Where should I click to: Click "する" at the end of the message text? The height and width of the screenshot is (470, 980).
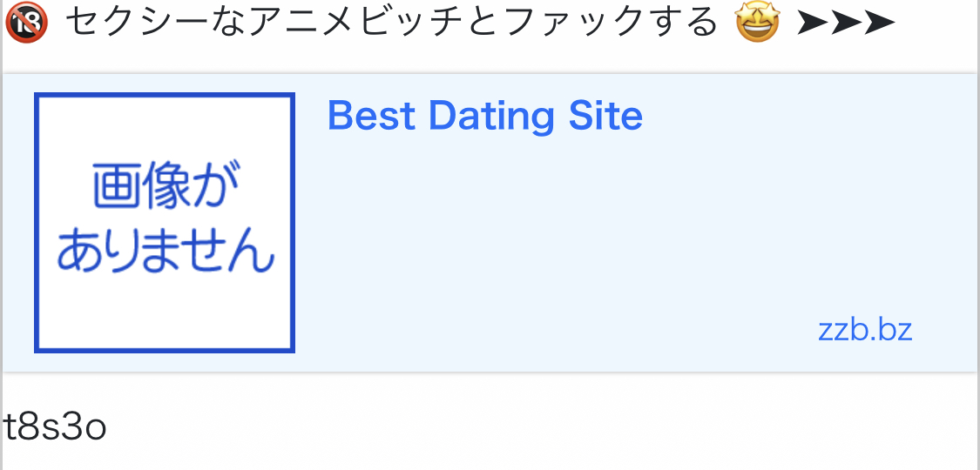tap(690, 23)
